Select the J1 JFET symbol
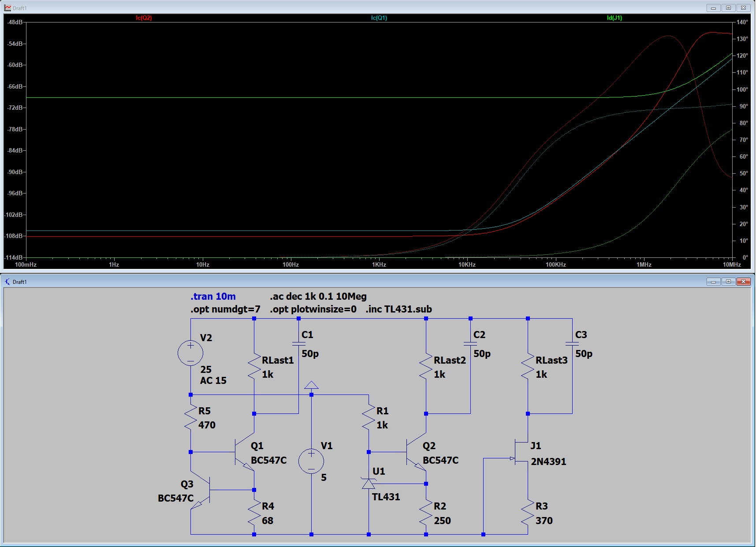The image size is (756, 547). pyautogui.click(x=521, y=452)
